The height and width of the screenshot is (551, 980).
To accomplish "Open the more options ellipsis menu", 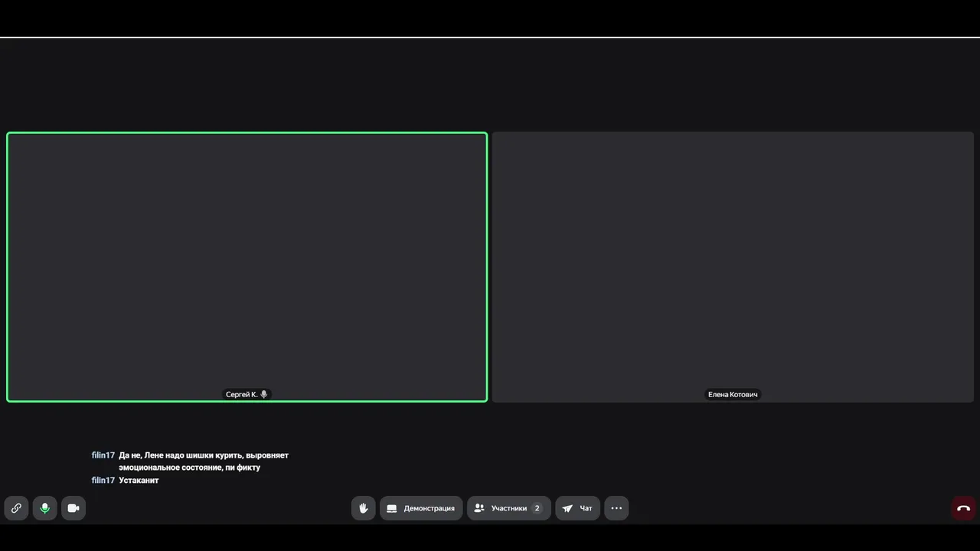I will coord(616,508).
